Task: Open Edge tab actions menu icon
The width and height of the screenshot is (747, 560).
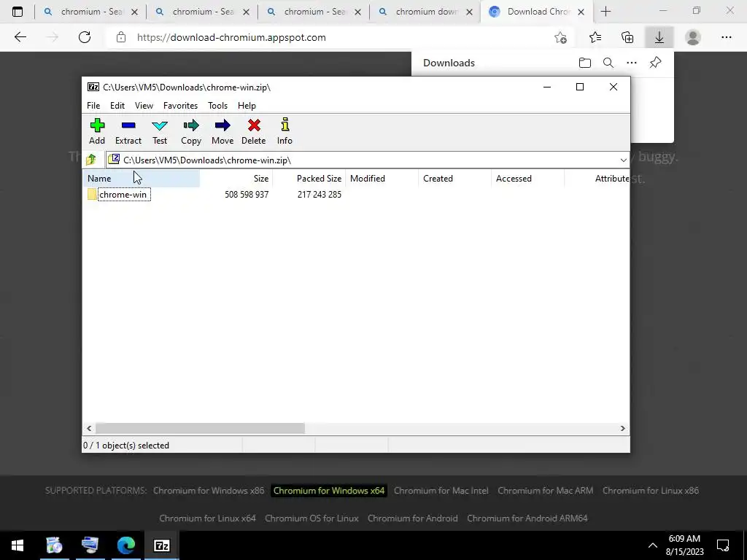Action: 18,12
